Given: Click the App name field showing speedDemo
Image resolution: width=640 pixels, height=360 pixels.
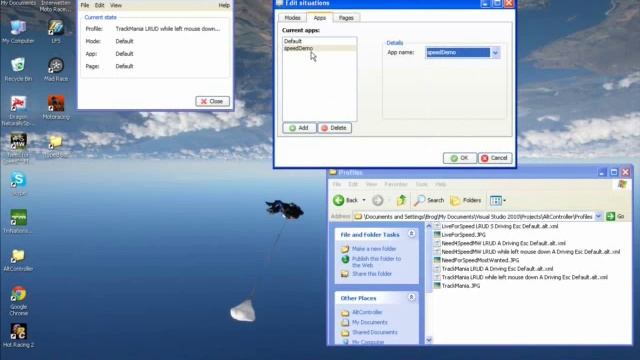Looking at the screenshot, I should tap(458, 53).
